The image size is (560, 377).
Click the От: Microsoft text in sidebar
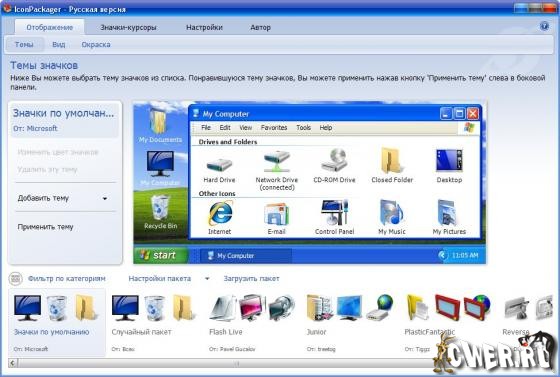[35, 128]
